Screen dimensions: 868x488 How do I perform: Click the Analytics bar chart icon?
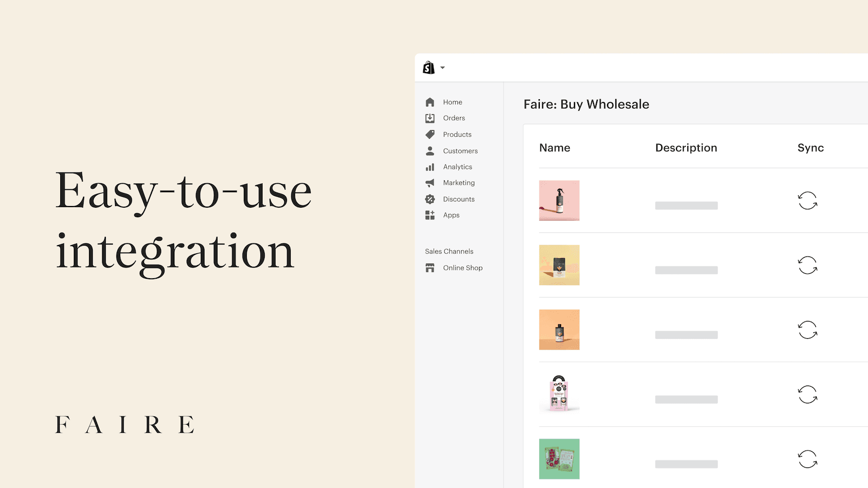(430, 167)
